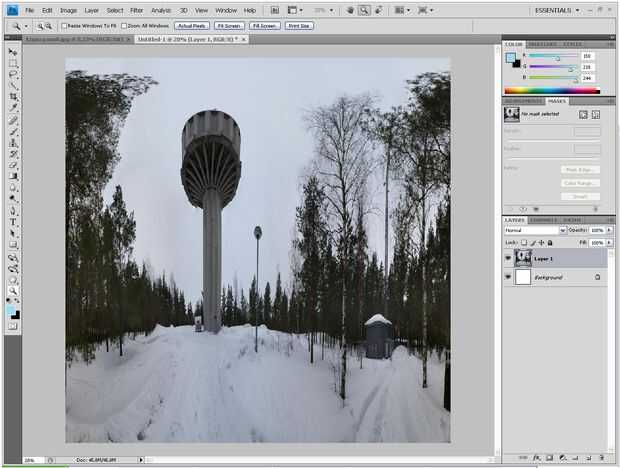Click the Actual Pixels button
This screenshot has width=620, height=468.
(192, 26)
